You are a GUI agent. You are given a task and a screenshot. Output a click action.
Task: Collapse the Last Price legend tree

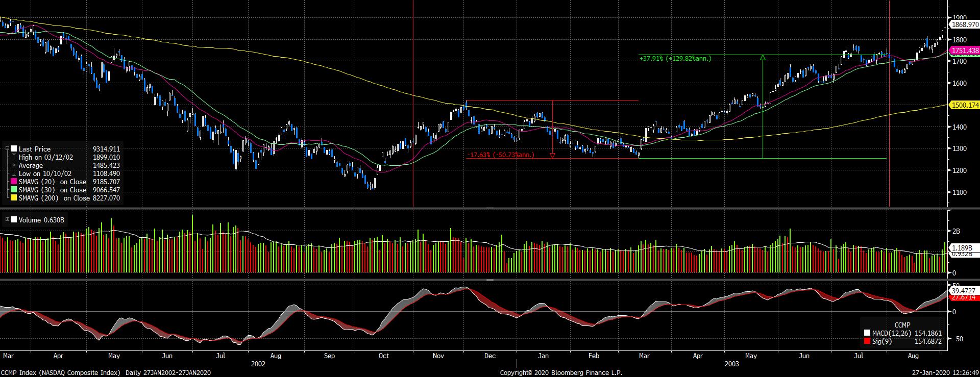tap(7, 149)
